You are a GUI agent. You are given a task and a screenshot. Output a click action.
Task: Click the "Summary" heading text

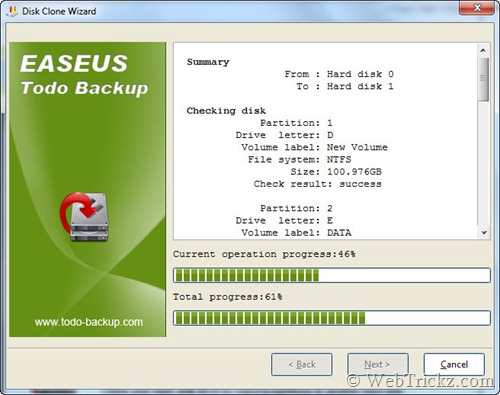tap(208, 62)
